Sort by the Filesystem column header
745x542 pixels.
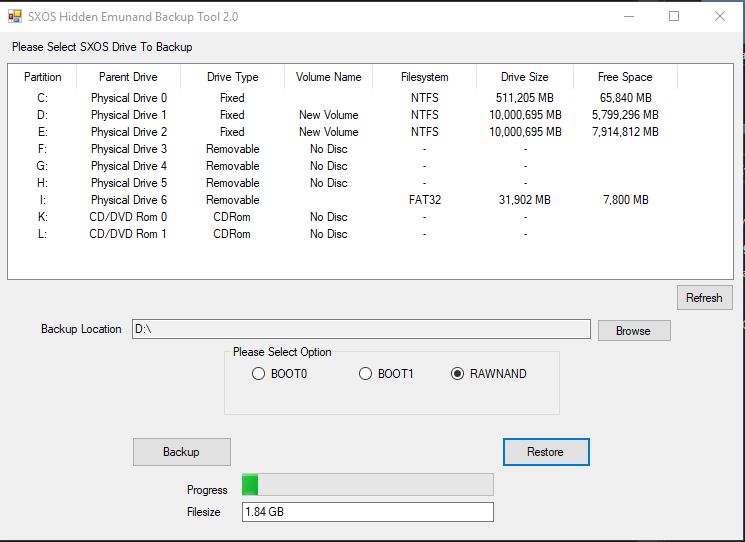(424, 77)
